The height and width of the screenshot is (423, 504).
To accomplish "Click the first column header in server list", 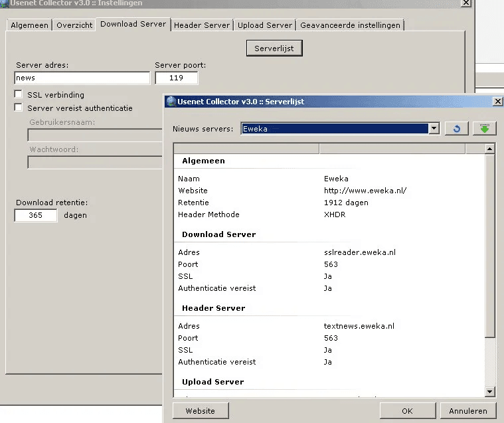I will (246, 149).
